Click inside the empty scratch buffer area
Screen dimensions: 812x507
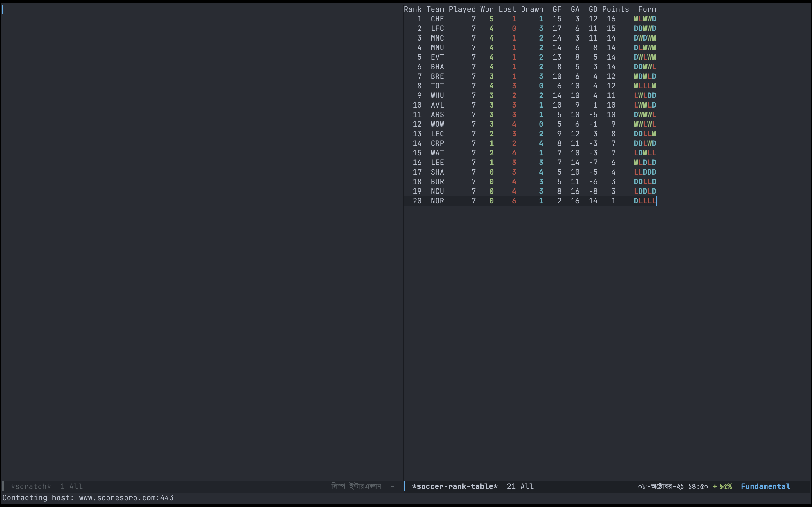pyautogui.click(x=201, y=235)
